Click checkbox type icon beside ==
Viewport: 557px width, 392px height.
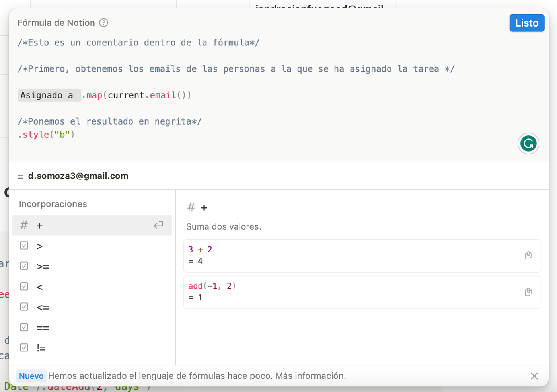[x=24, y=327]
